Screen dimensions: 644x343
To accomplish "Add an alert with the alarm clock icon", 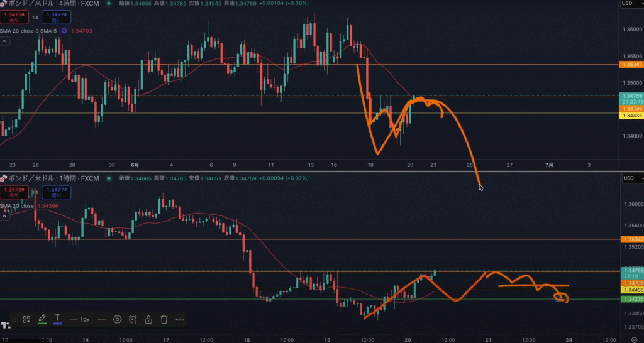I will pos(133,319).
